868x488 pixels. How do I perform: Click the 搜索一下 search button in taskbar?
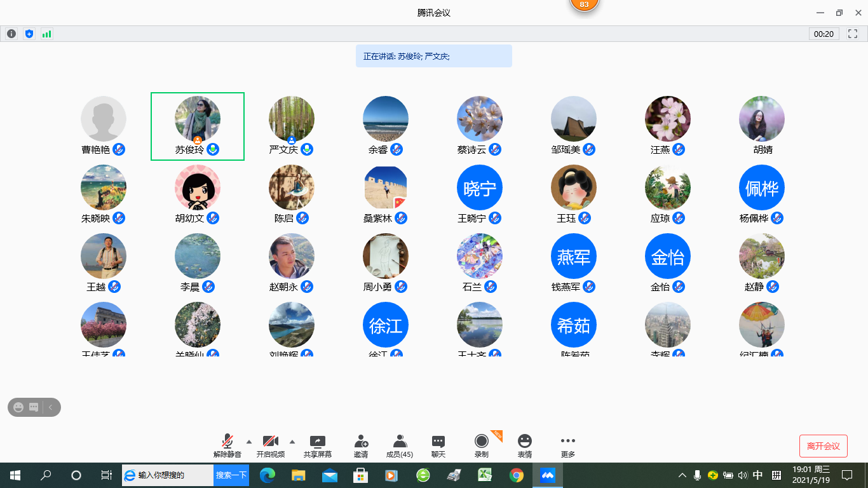pos(231,475)
